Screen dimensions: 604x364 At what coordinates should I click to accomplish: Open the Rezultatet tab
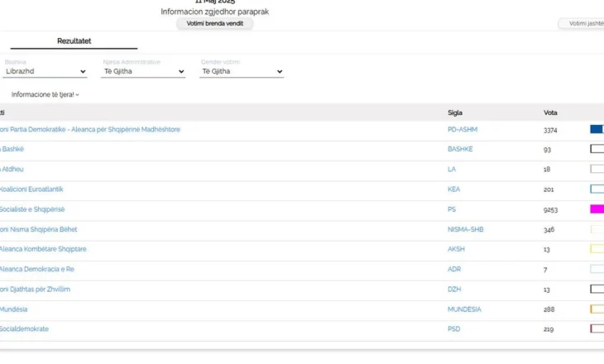[x=74, y=41]
